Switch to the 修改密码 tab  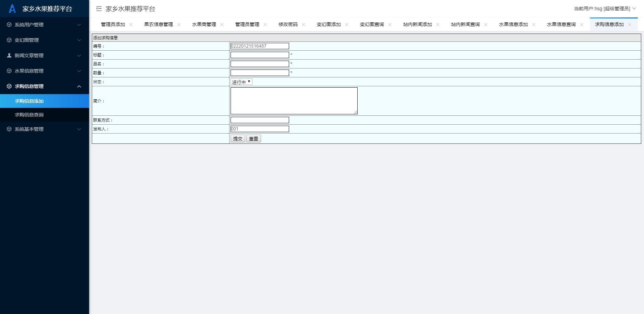pos(287,24)
